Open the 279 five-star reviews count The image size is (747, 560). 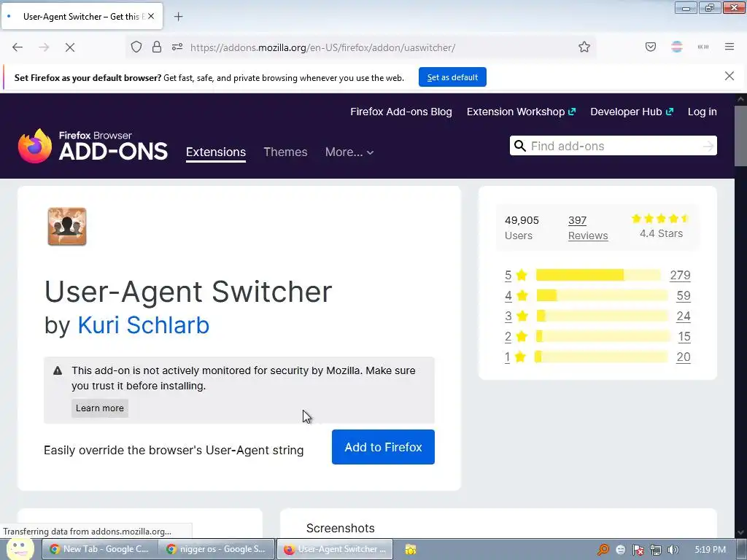[x=681, y=275]
